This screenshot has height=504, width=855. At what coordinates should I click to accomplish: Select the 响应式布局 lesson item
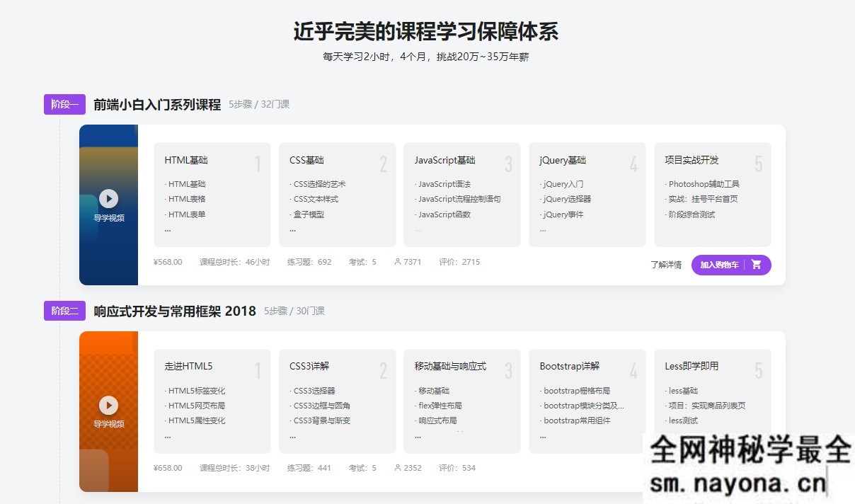click(437, 420)
